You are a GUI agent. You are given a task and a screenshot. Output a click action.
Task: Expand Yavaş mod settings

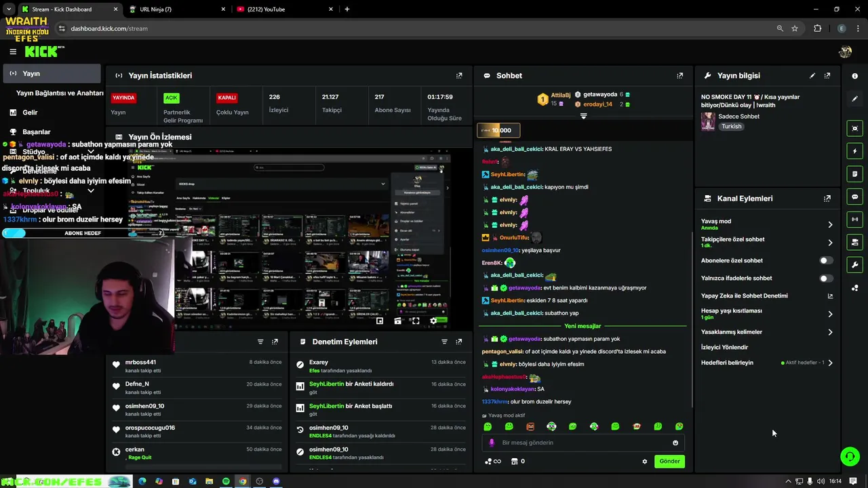(x=830, y=224)
